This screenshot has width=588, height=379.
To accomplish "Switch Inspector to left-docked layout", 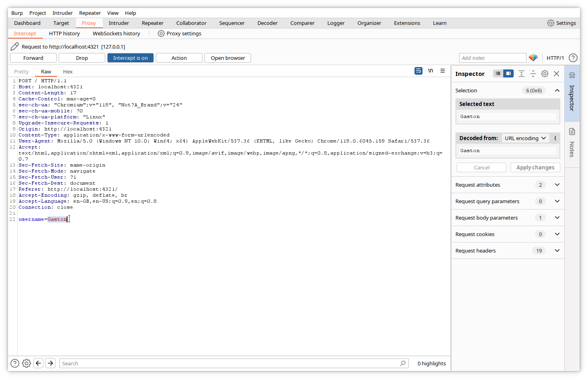I will click(498, 74).
